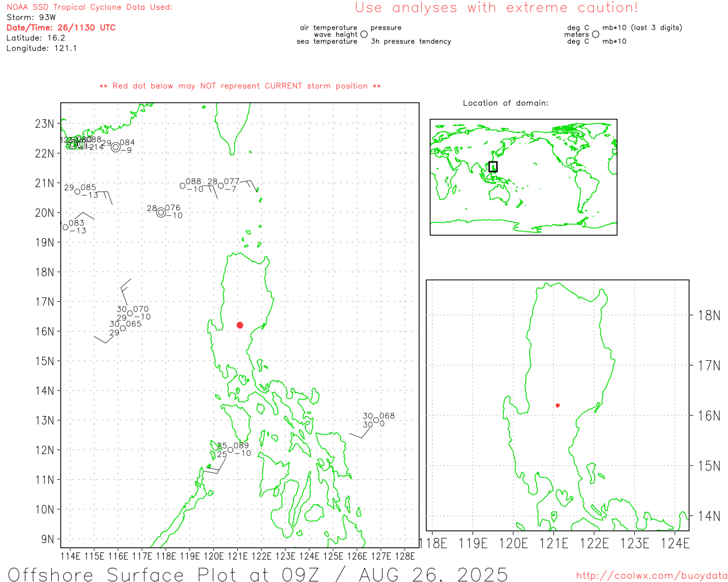Click the station circle labeled 083 -13
The image size is (728, 582).
65,227
